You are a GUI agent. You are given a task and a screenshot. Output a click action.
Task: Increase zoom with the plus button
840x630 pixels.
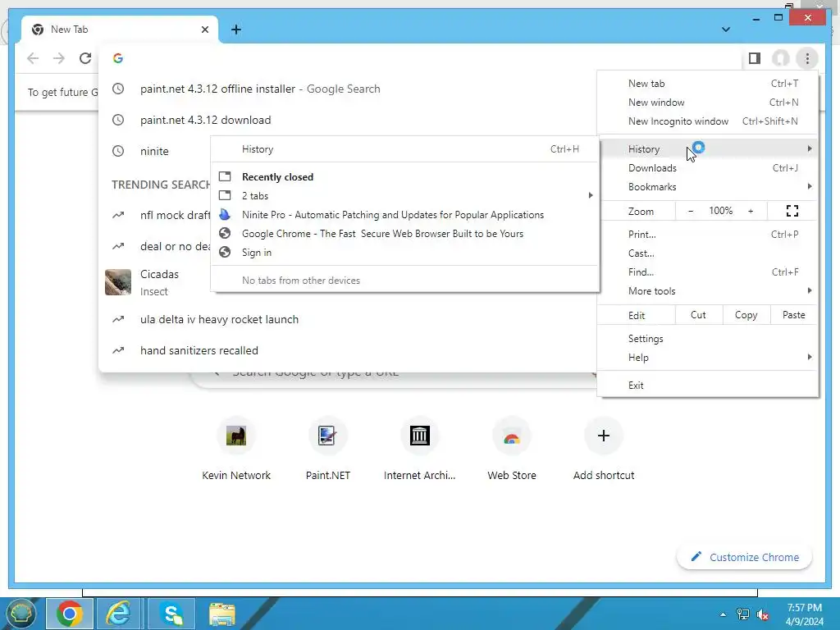point(751,211)
